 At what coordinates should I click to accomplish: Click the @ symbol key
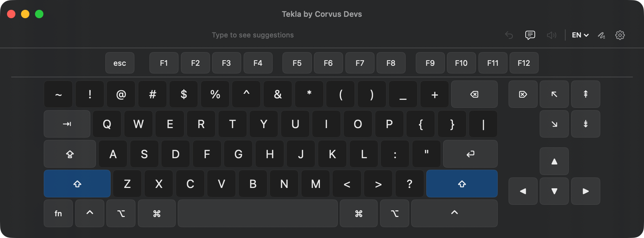121,94
